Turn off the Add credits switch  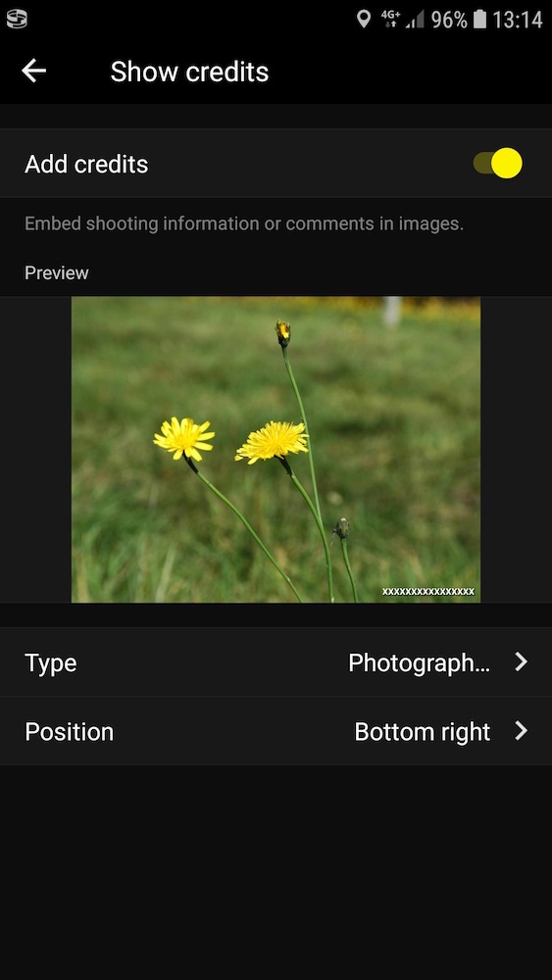(x=498, y=163)
